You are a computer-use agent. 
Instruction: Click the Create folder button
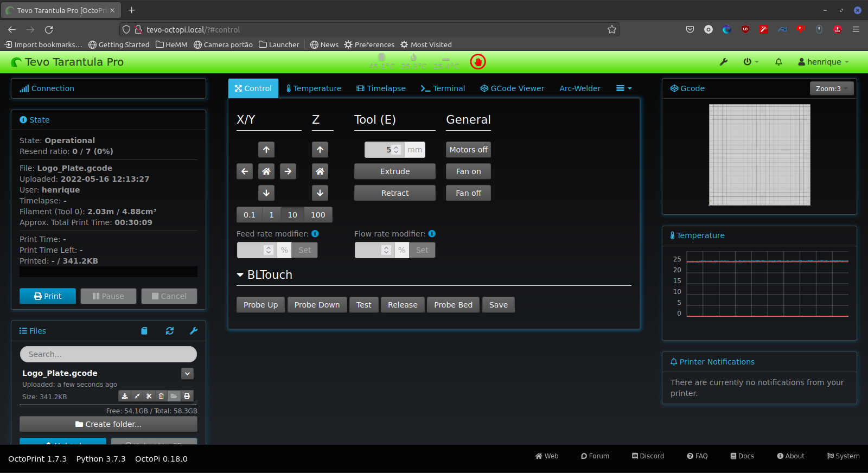[x=108, y=424]
